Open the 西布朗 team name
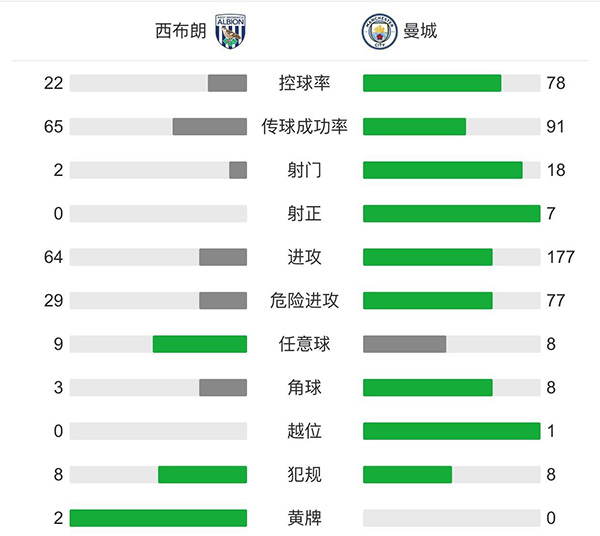 point(181,31)
